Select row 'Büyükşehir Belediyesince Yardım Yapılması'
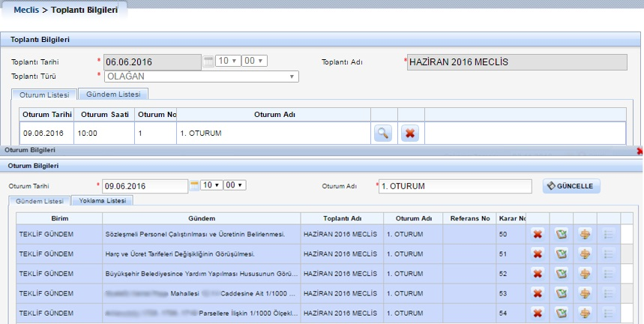Screen dimensions: 644x324 [319, 274]
